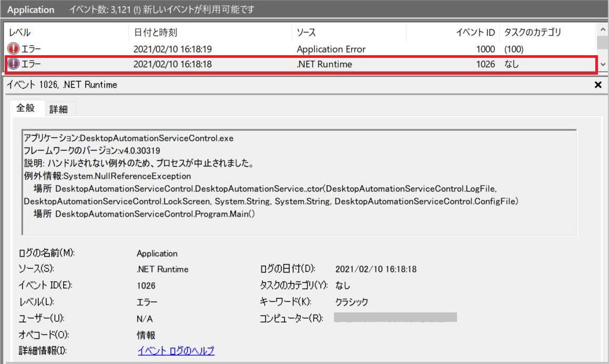Switch to the 詳細 tab
The width and height of the screenshot is (609, 364).
[x=59, y=109]
